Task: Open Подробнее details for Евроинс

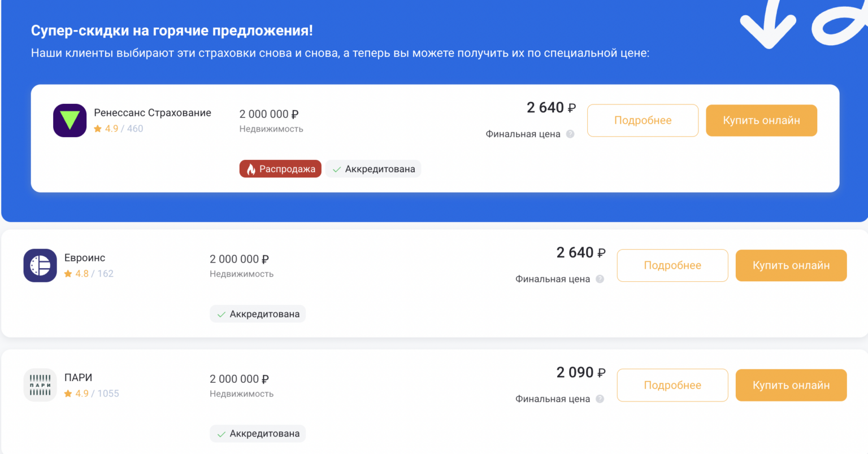Action: (x=672, y=265)
